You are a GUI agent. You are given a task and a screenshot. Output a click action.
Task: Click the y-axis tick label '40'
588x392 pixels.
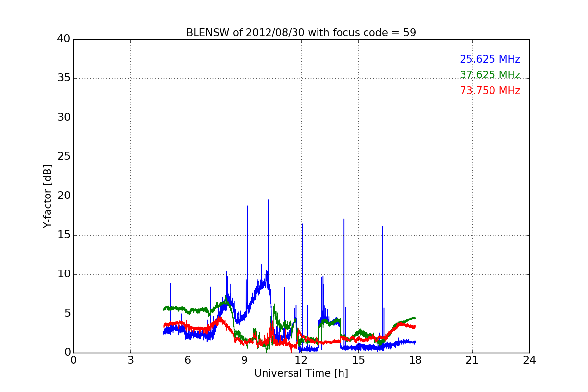pyautogui.click(x=64, y=39)
